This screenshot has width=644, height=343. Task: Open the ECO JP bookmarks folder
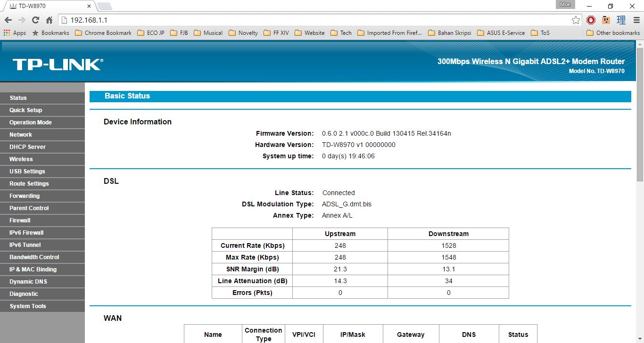150,33
